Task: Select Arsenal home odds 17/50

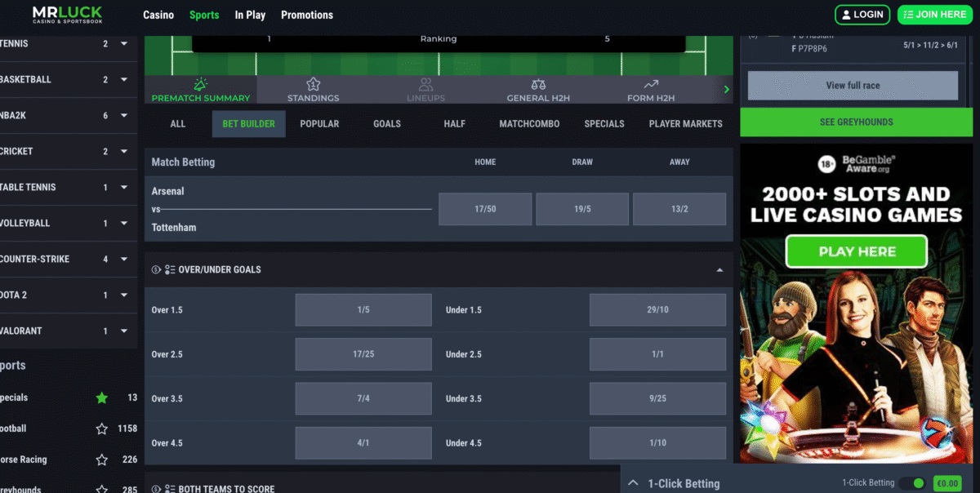Action: pos(485,209)
